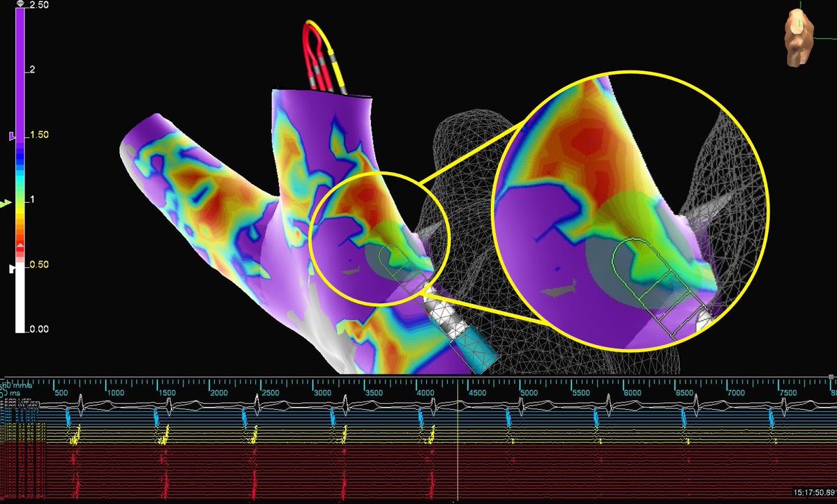Click the red triangle marker inside color bar
This screenshot has width=837, height=504.
21,247
